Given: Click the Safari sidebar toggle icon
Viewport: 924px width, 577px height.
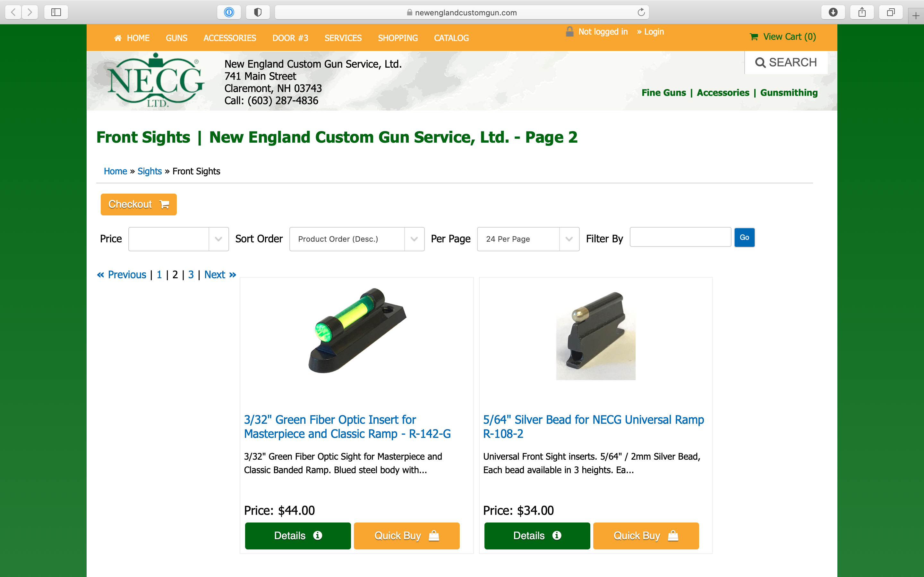Looking at the screenshot, I should coord(56,12).
